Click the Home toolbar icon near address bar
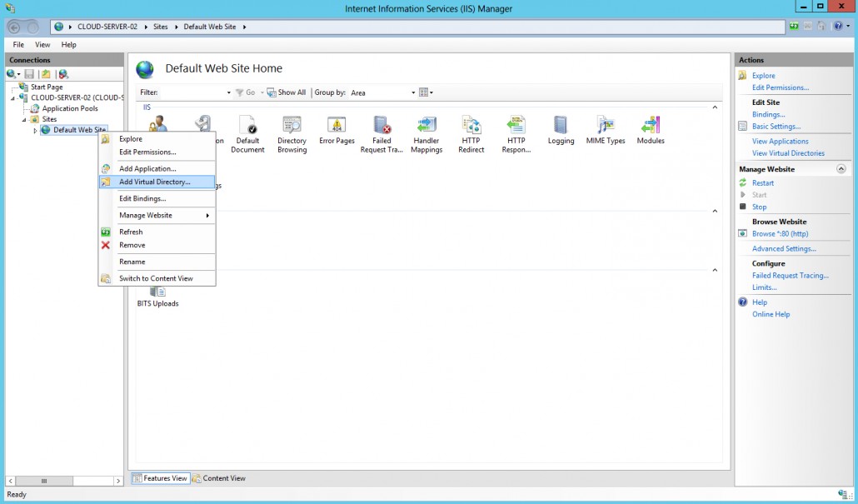Screen dimensions: 858x504 point(821,27)
